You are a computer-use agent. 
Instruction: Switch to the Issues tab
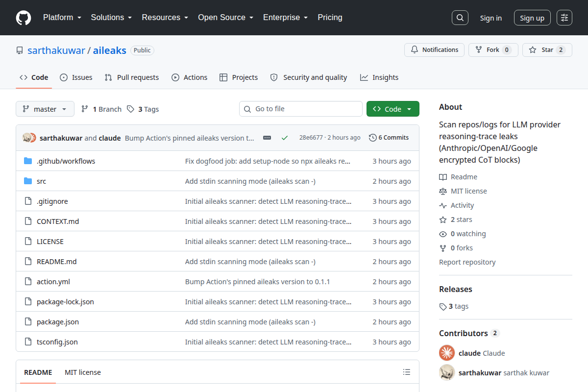pyautogui.click(x=76, y=77)
